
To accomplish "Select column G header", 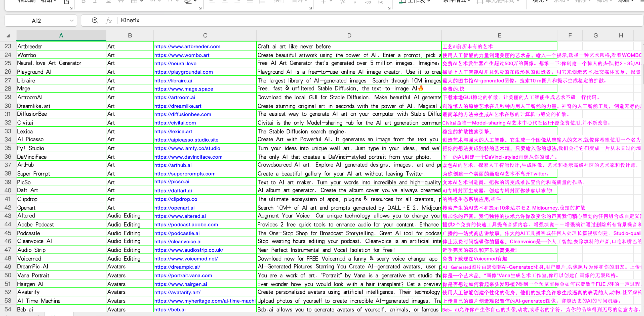I will [595, 35].
